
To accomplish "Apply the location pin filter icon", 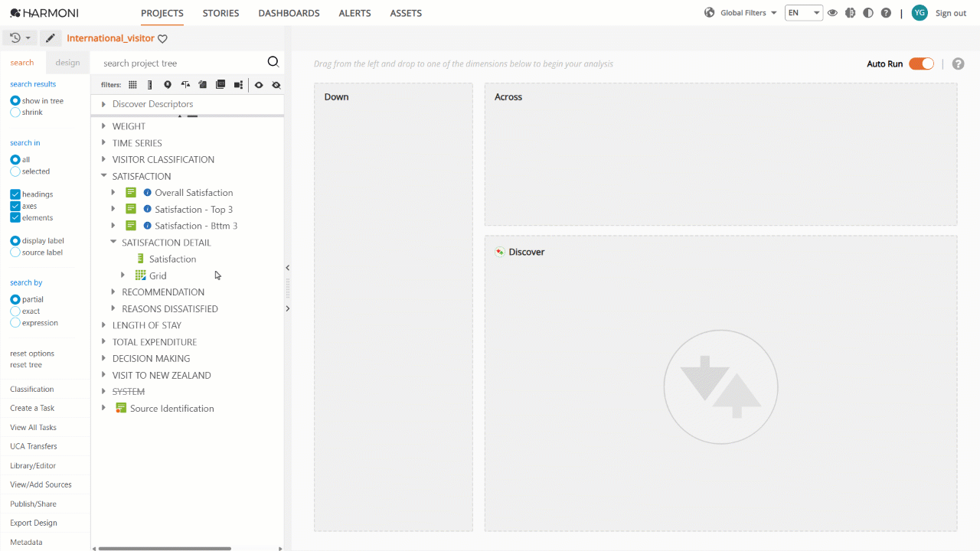I will point(167,85).
